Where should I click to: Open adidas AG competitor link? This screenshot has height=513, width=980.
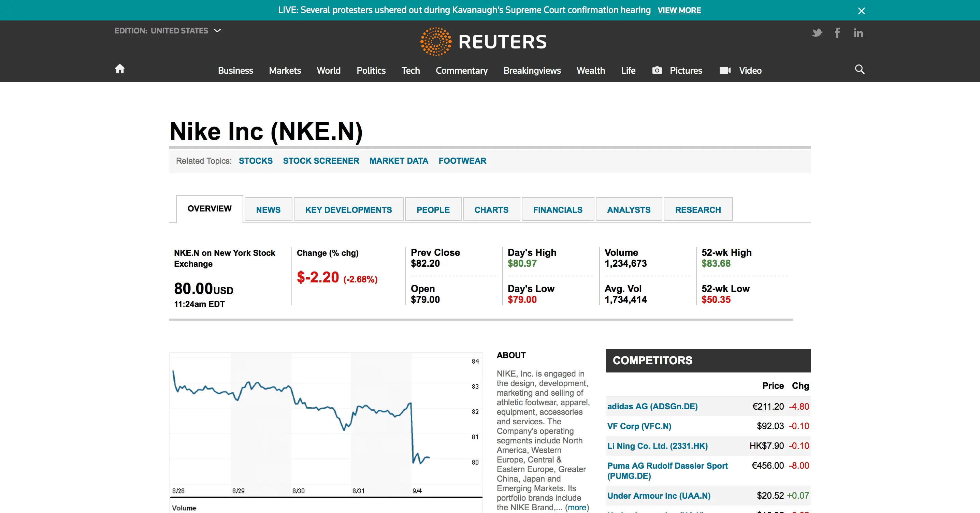tap(652, 406)
